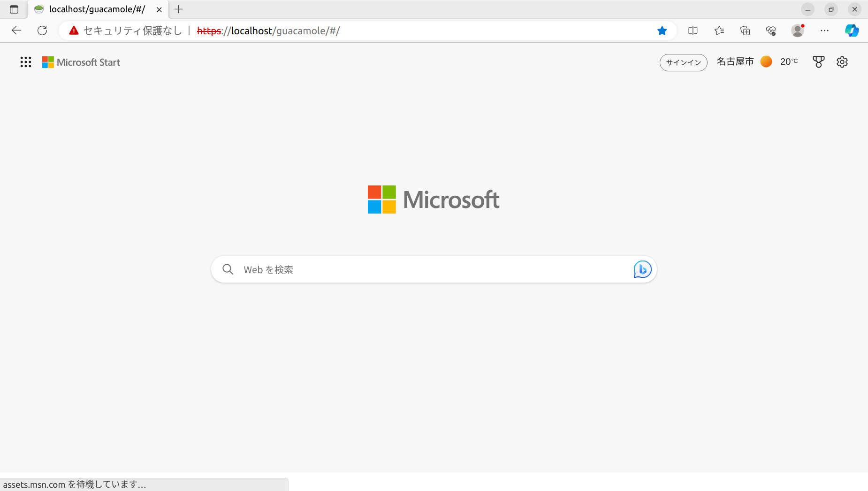This screenshot has width=868, height=491.
Task: Open Bing chat icon in search box
Action: tap(642, 269)
